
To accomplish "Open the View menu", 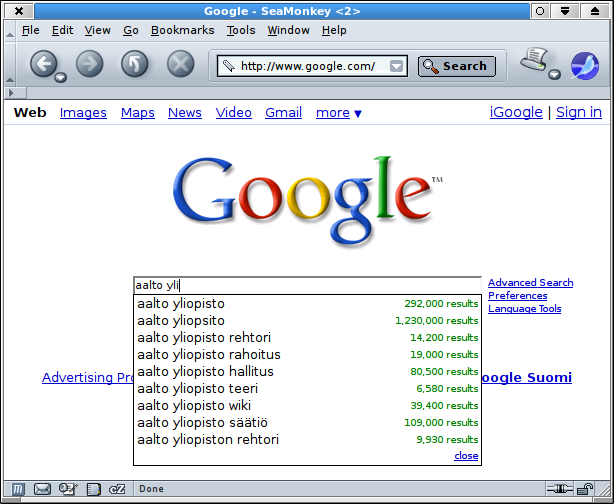I will 98,30.
